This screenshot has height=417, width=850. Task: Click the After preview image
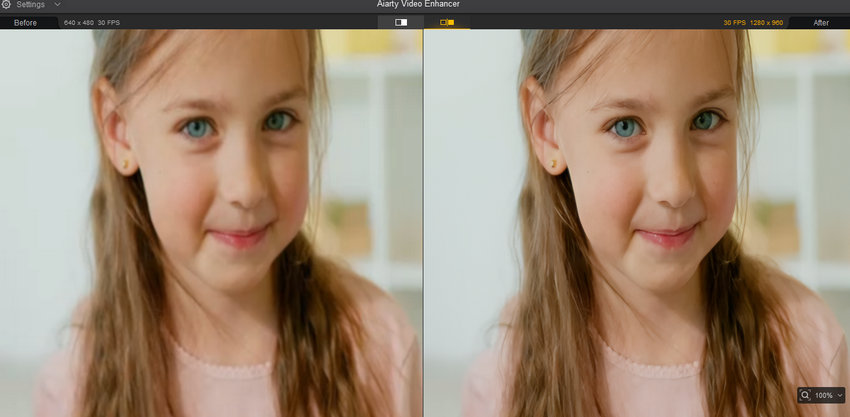click(637, 223)
